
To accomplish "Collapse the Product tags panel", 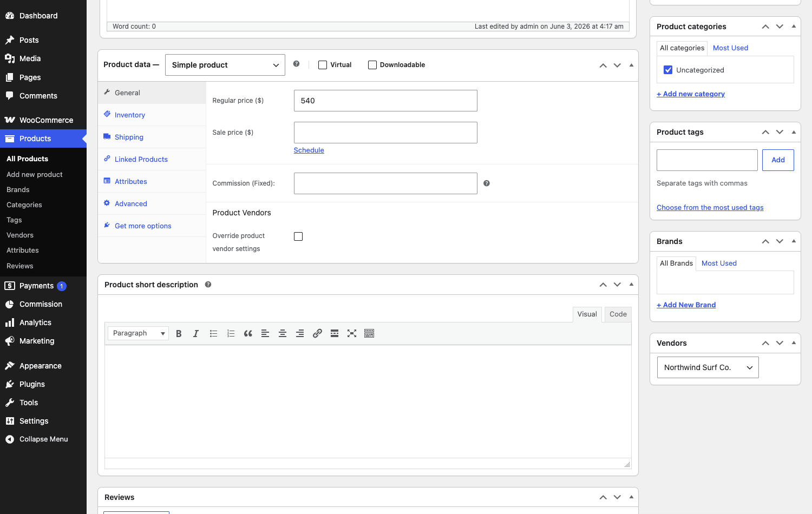I will [794, 132].
